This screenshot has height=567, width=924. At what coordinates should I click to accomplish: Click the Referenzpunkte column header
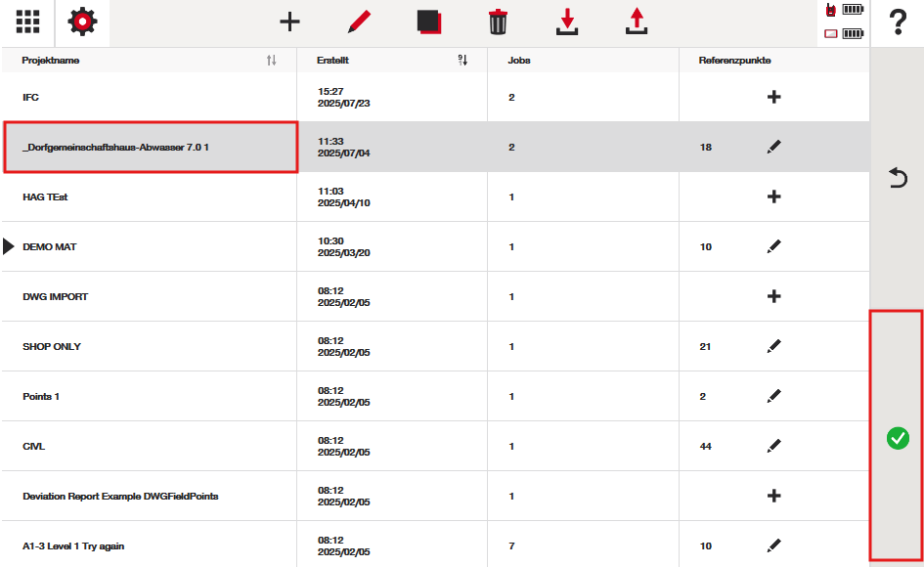(x=734, y=61)
